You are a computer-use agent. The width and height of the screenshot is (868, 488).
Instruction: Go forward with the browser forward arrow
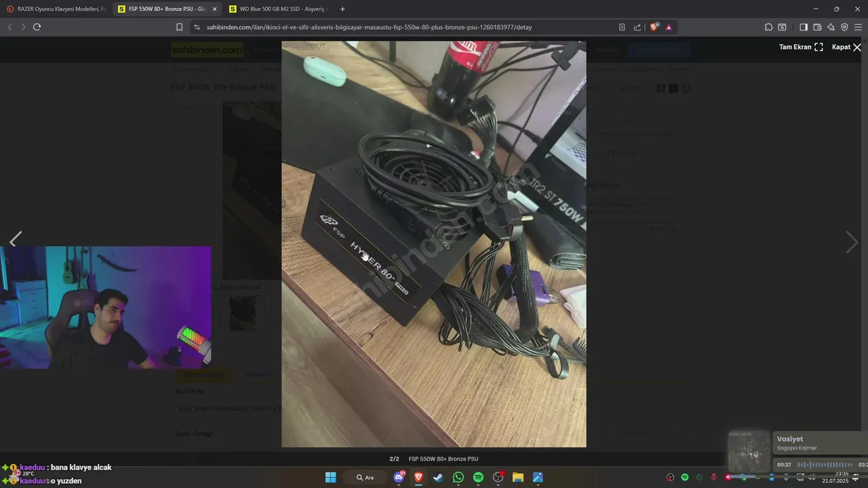click(x=23, y=27)
